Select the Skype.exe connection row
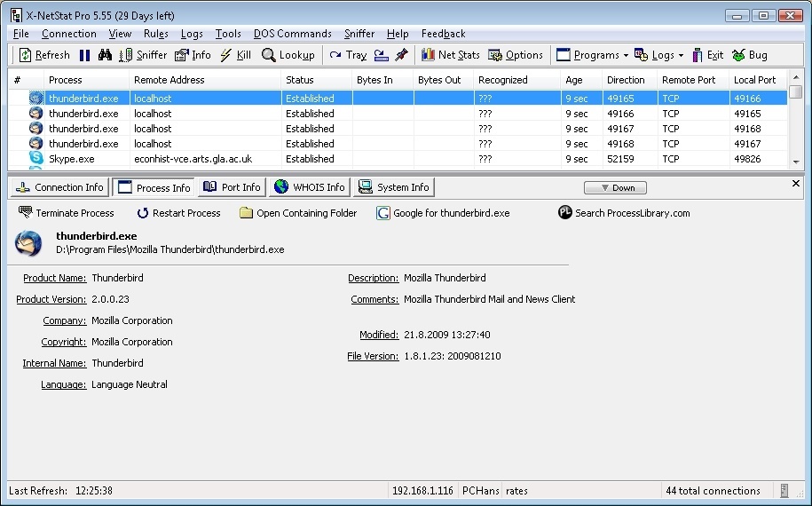This screenshot has height=506, width=812. (398, 159)
